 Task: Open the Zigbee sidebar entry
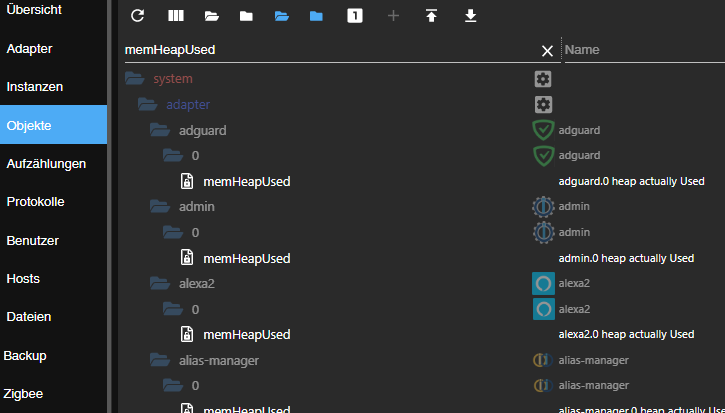pos(27,394)
